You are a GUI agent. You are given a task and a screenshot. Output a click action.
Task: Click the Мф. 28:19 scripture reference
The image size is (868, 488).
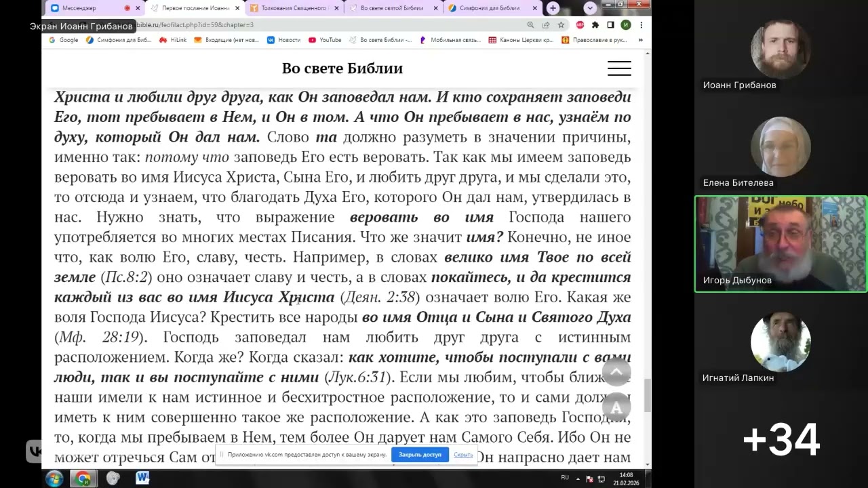[99, 337]
